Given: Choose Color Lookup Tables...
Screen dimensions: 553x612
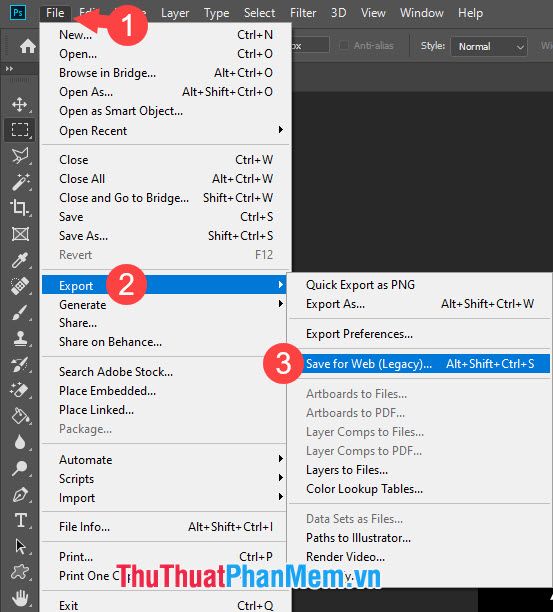Looking at the screenshot, I should (420, 489).
